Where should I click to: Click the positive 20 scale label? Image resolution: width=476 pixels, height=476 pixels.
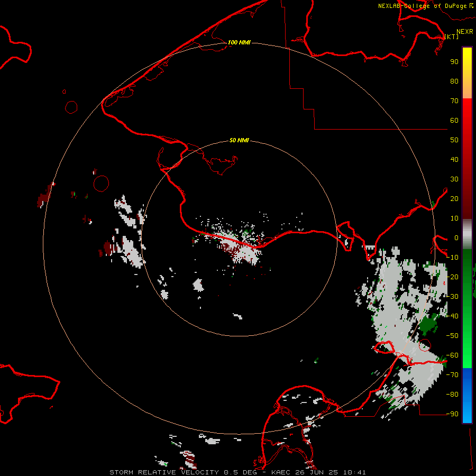(454, 199)
